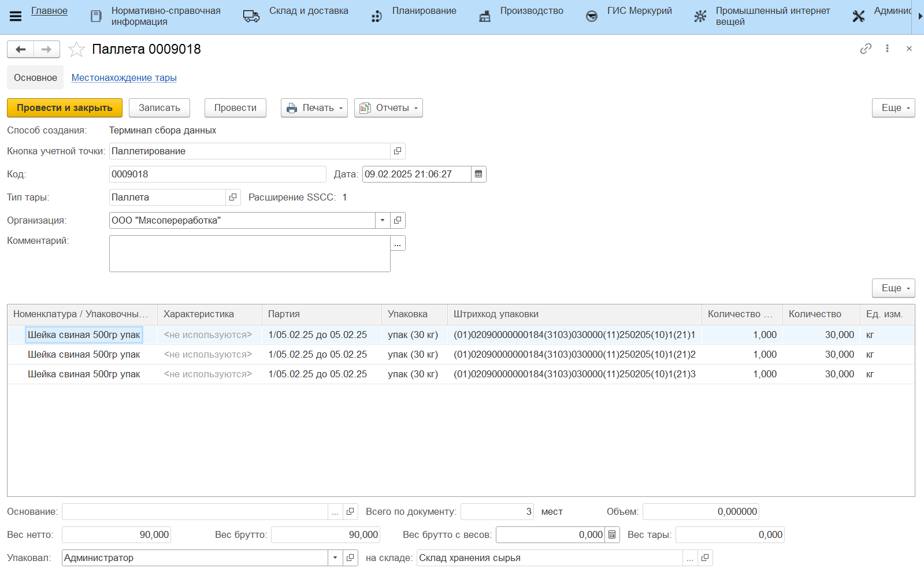Open the Отчеты dropdown menu
Screen dimensions: 924x572
point(388,108)
